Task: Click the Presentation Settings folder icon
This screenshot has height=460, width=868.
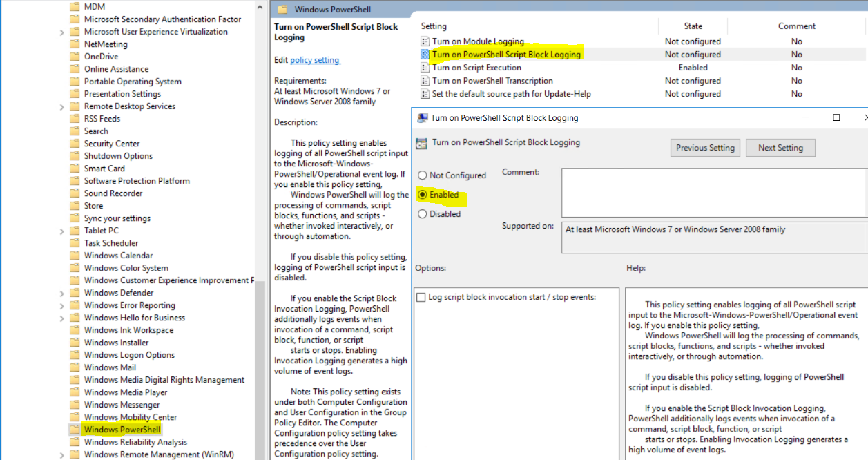Action: [x=75, y=94]
